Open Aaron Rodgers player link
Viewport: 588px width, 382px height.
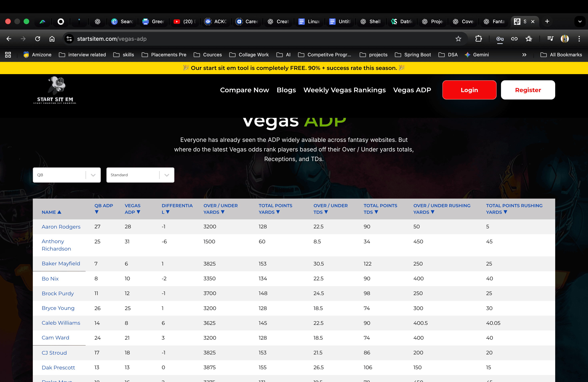[x=61, y=227]
